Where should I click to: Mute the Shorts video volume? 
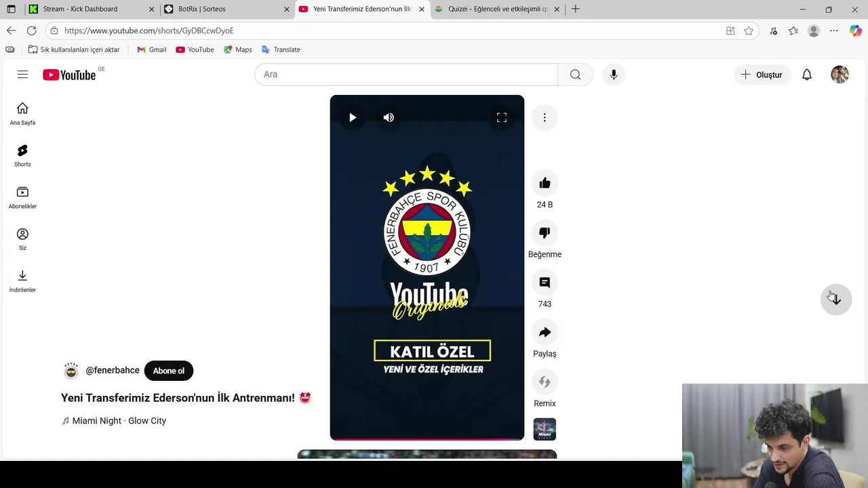pos(389,117)
